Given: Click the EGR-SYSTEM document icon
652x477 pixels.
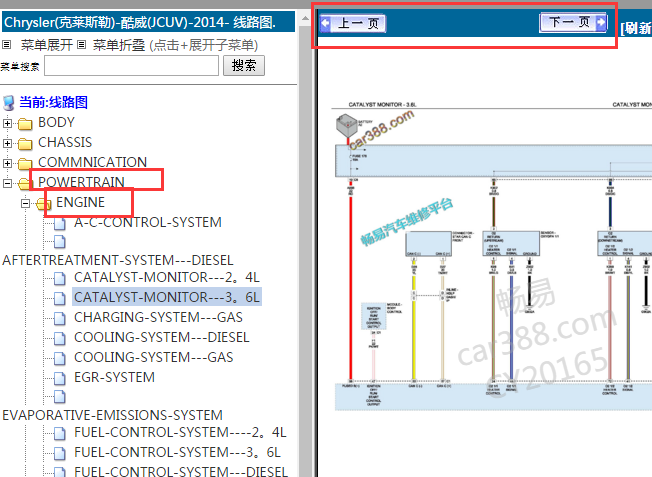Looking at the screenshot, I should click(59, 378).
